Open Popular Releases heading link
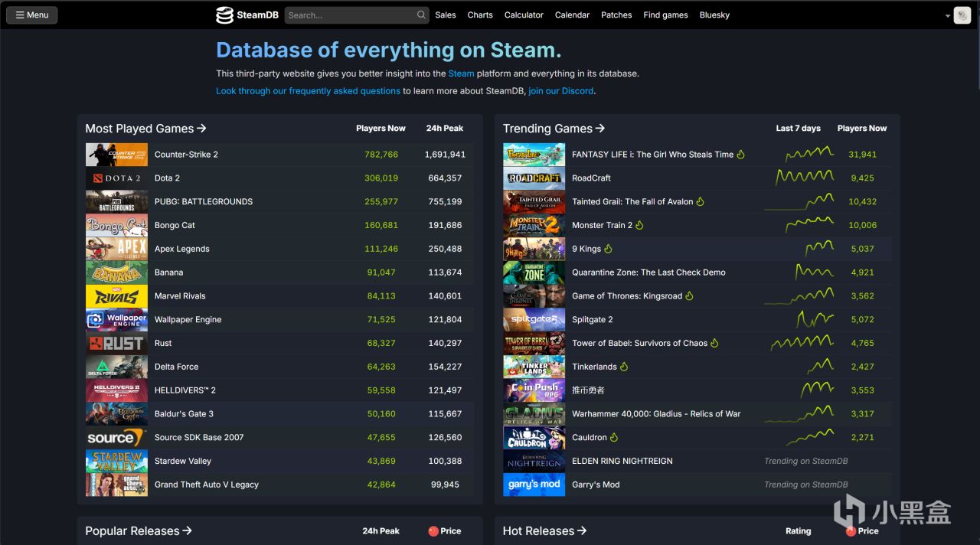This screenshot has width=980, height=545. tap(139, 530)
